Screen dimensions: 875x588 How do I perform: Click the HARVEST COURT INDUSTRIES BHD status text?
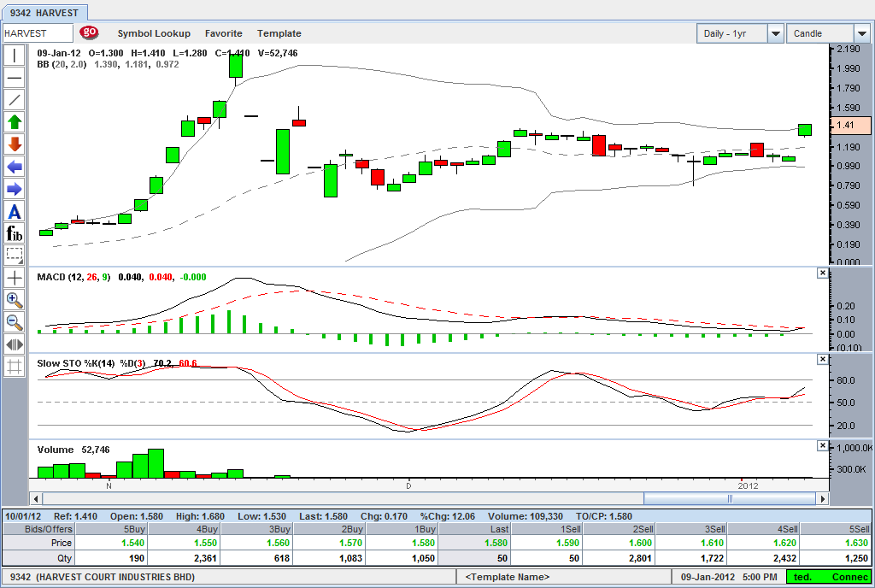pos(115,577)
